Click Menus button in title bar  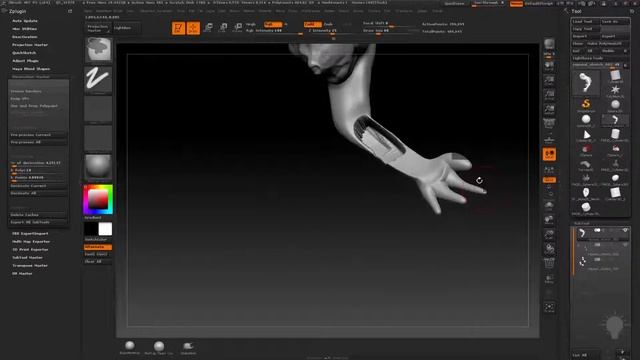pyautogui.click(x=516, y=3)
